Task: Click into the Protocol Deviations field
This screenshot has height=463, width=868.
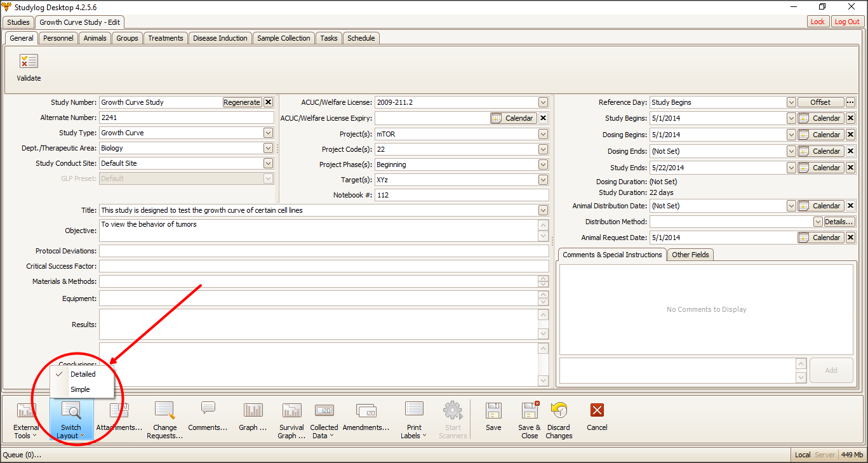Action: click(324, 251)
